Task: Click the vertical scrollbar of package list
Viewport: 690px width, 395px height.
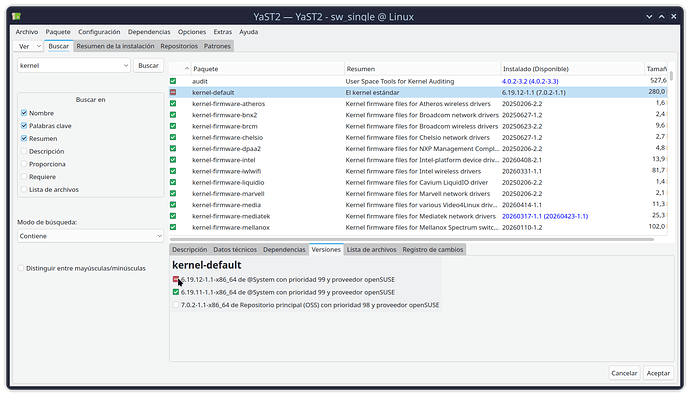Action: click(x=671, y=76)
